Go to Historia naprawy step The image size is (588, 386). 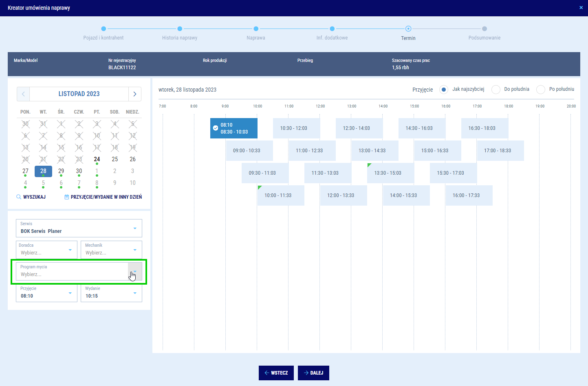click(180, 29)
